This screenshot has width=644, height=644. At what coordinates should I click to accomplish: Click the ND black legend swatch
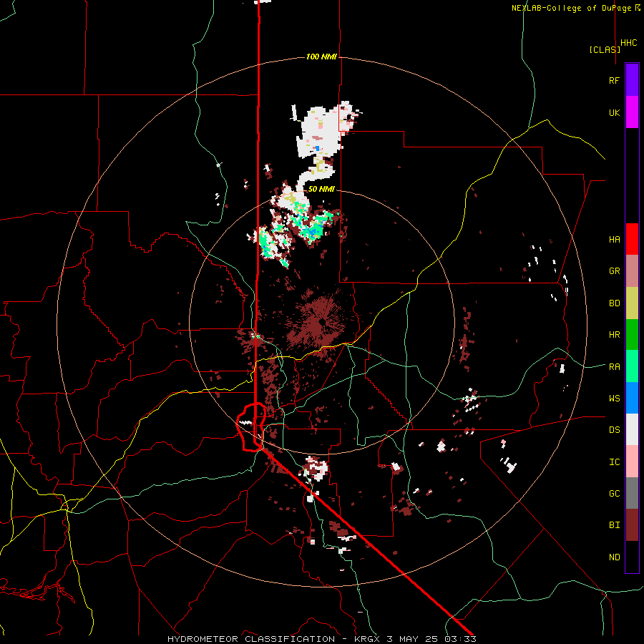pyautogui.click(x=632, y=557)
